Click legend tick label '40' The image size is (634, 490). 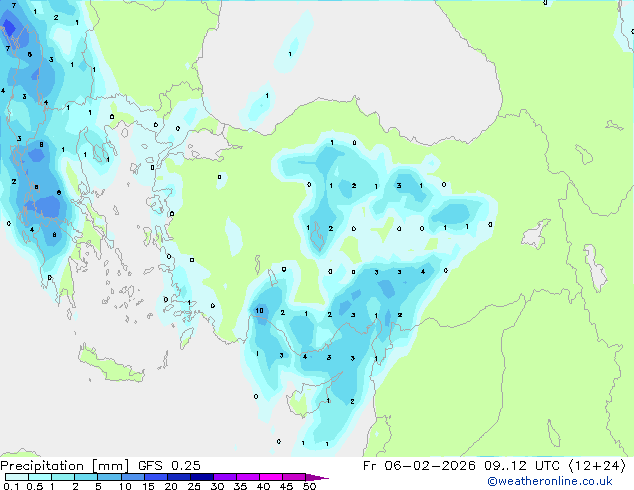coord(263,486)
